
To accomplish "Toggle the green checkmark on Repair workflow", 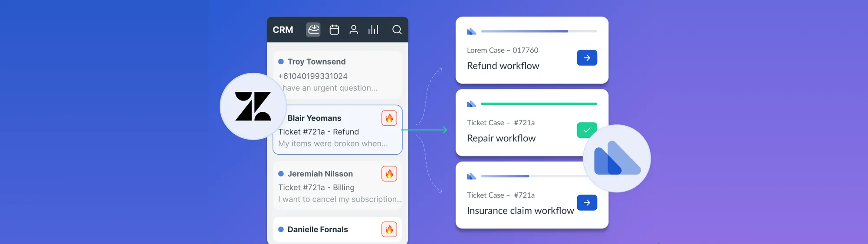I will coord(587,130).
